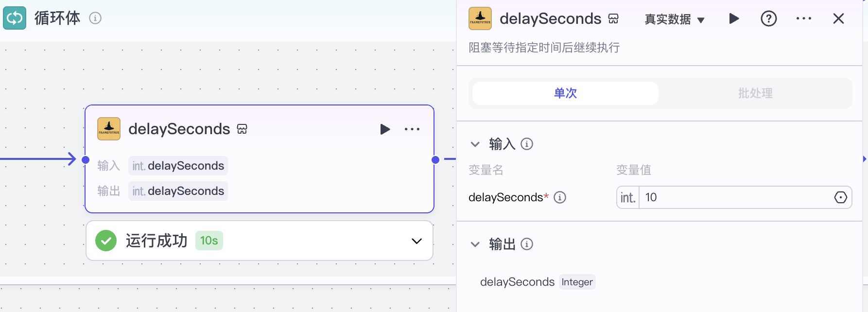Viewport: 868px width, 312px height.
Task: Collapse the 输出 section
Action: (x=475, y=244)
